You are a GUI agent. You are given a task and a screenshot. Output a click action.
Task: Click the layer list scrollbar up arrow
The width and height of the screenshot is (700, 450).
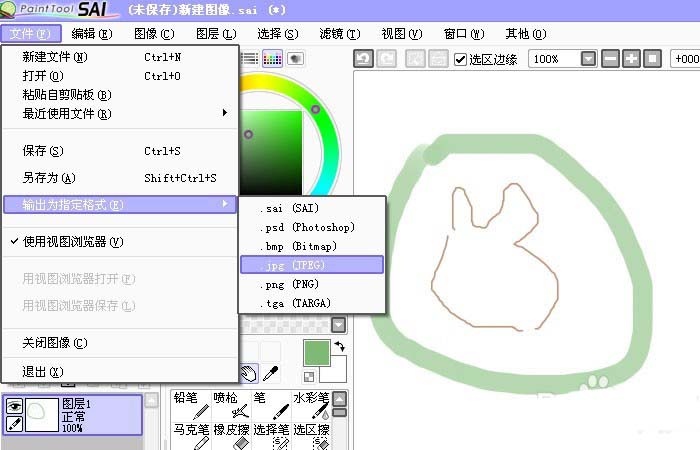click(151, 400)
